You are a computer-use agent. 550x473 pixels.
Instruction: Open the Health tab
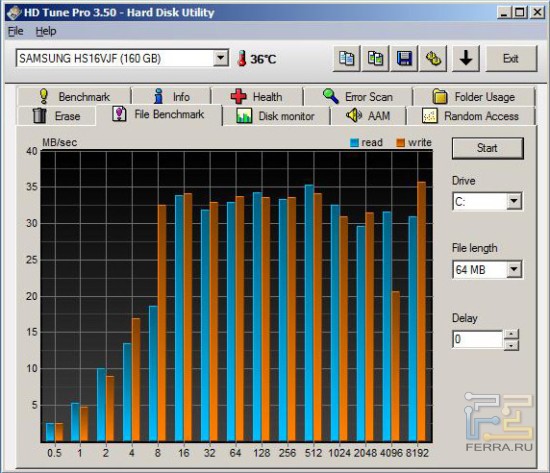pyautogui.click(x=257, y=96)
